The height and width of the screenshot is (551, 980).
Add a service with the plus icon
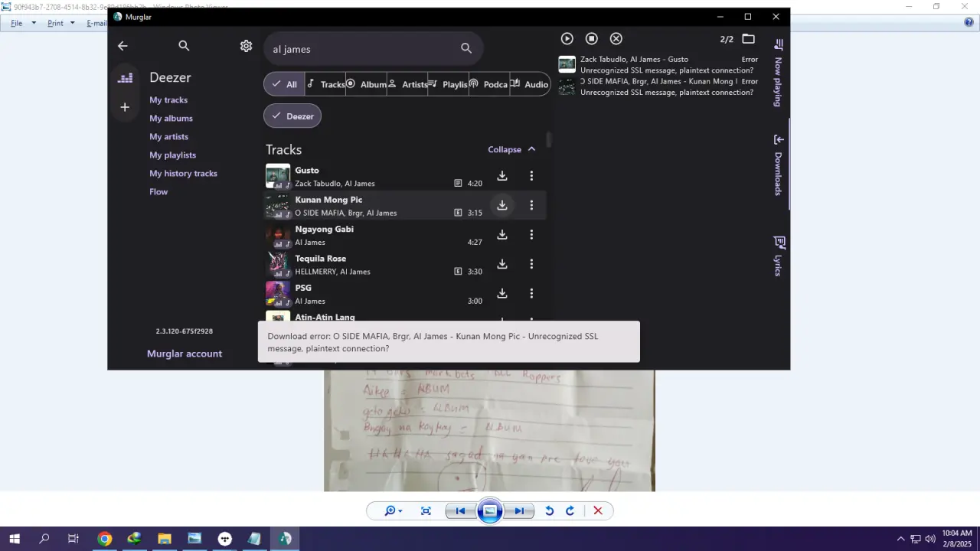click(x=125, y=107)
